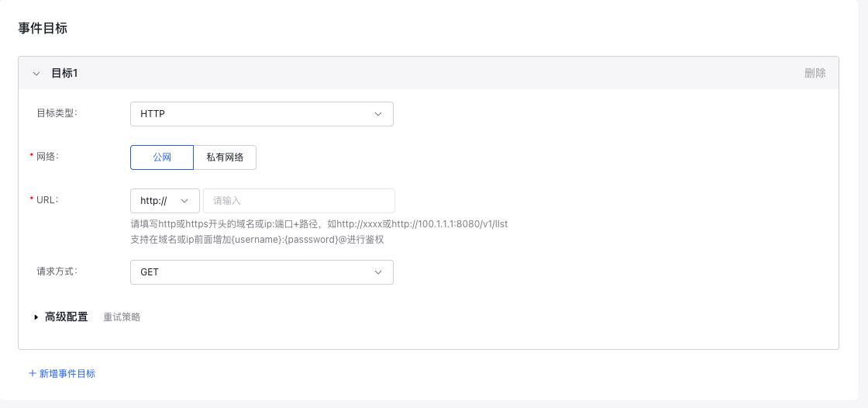Click the 高级配置 section label
The height and width of the screenshot is (408, 868).
pyautogui.click(x=66, y=316)
